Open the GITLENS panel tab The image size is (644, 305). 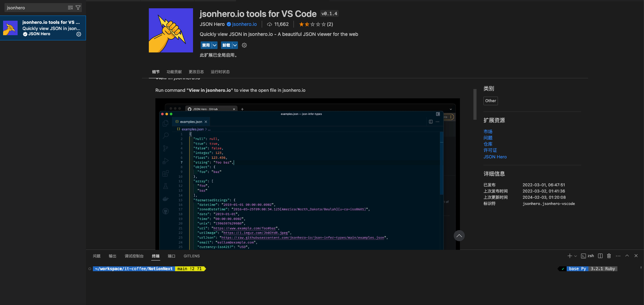coord(192,256)
